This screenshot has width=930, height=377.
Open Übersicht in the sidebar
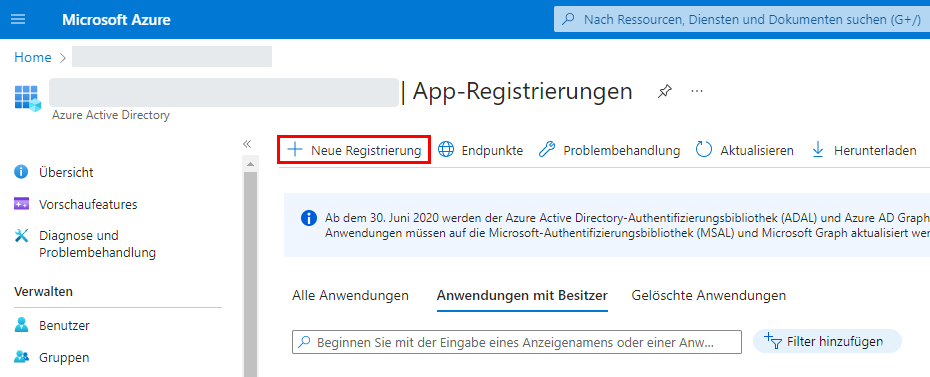[x=66, y=172]
